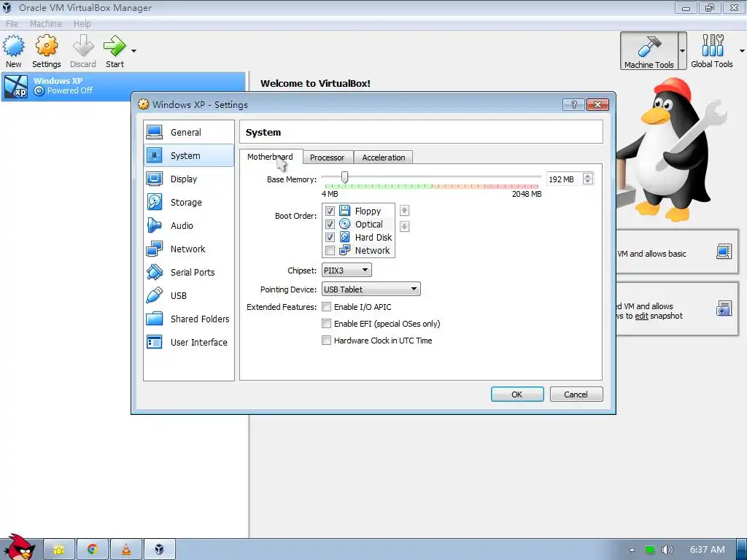Uncheck Floppy in boot order
This screenshot has width=747, height=560.
(x=330, y=211)
